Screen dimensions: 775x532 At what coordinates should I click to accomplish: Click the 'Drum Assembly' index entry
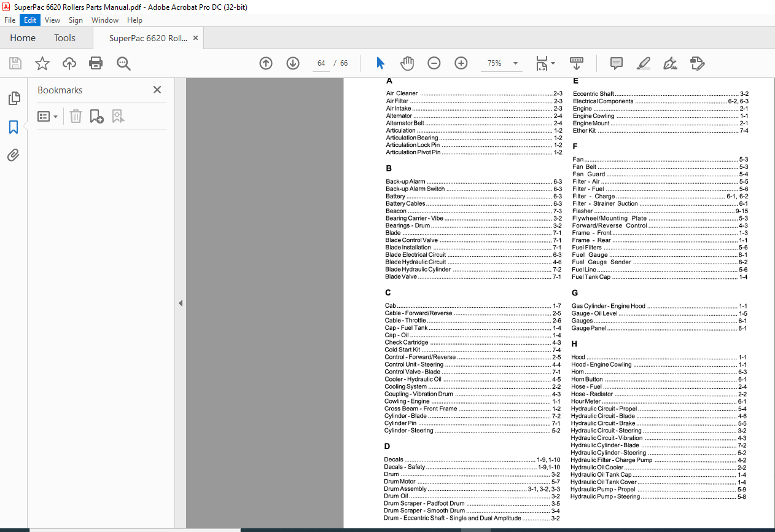[x=472, y=489]
